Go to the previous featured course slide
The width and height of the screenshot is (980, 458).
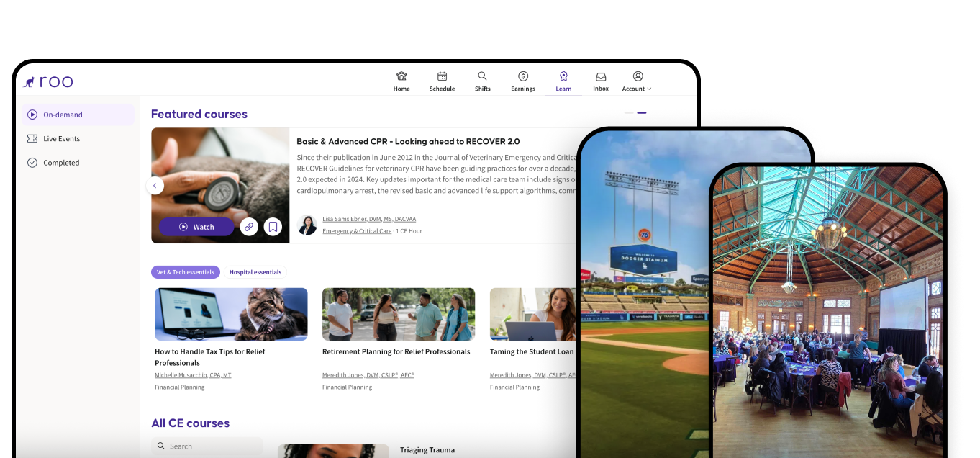click(155, 186)
